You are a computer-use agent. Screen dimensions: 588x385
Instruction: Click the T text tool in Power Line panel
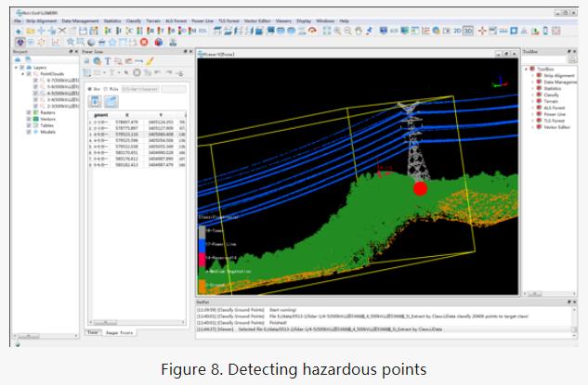coord(108,60)
